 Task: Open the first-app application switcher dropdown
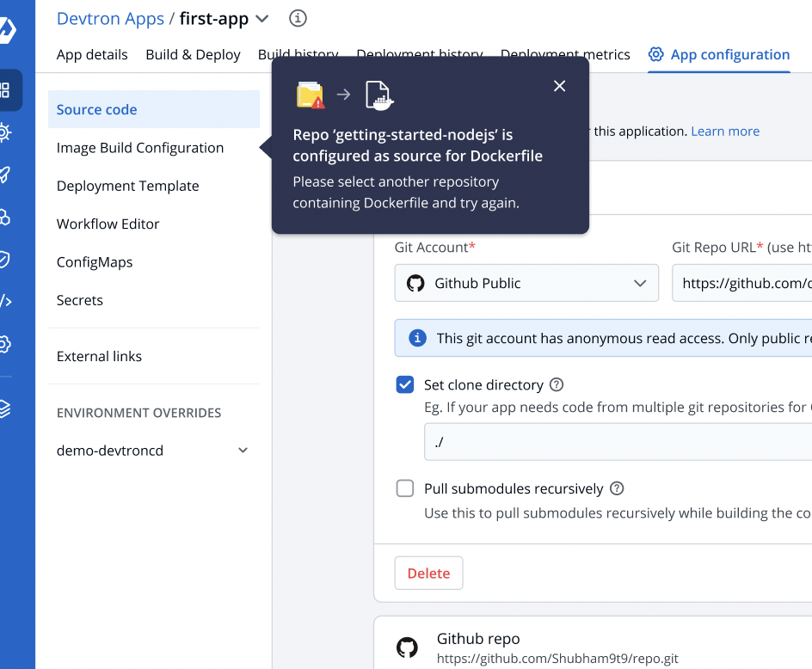click(262, 19)
